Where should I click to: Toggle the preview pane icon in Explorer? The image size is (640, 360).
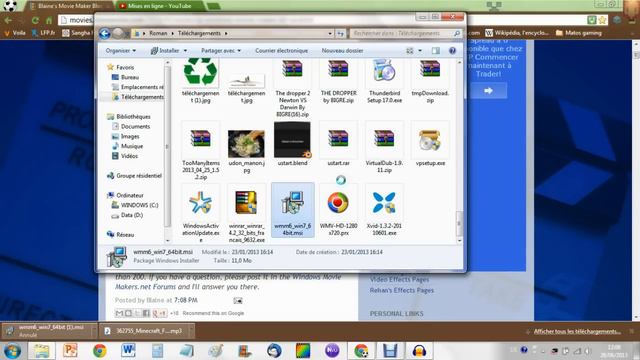pos(436,51)
